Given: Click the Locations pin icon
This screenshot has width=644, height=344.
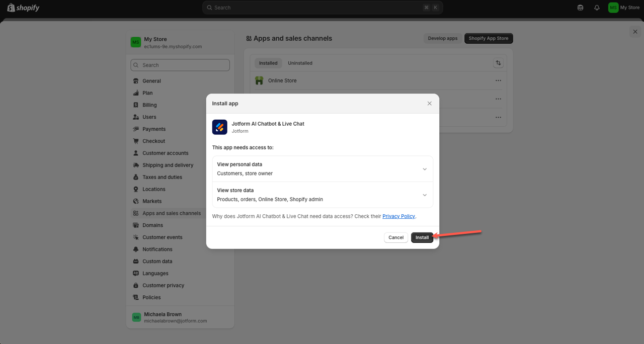Looking at the screenshot, I should [136, 190].
